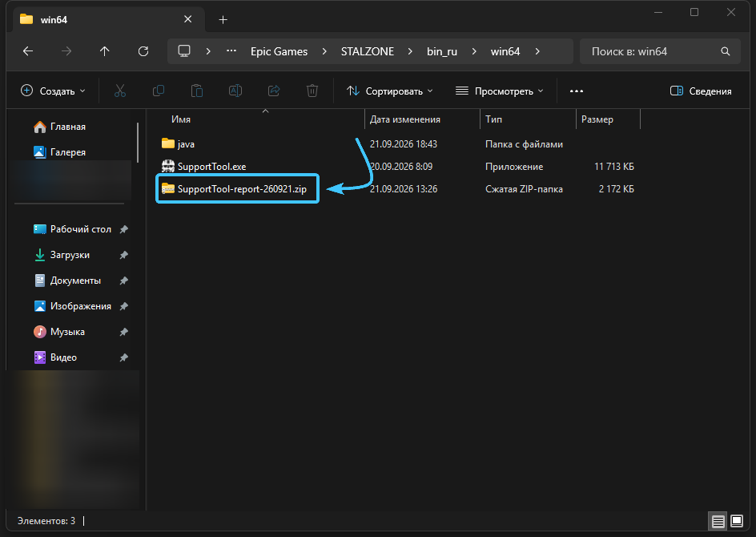756x537 pixels.
Task: Click the Cut scissors icon
Action: [x=120, y=91]
